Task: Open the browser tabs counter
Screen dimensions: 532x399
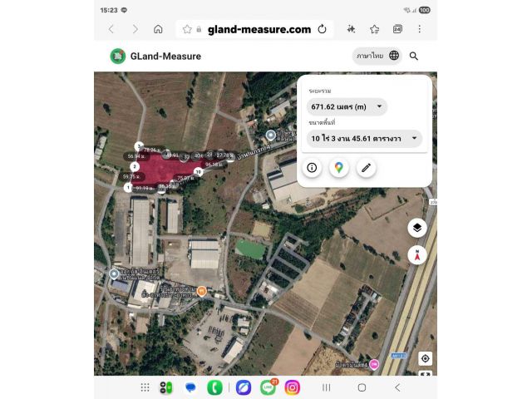Action: (397, 29)
